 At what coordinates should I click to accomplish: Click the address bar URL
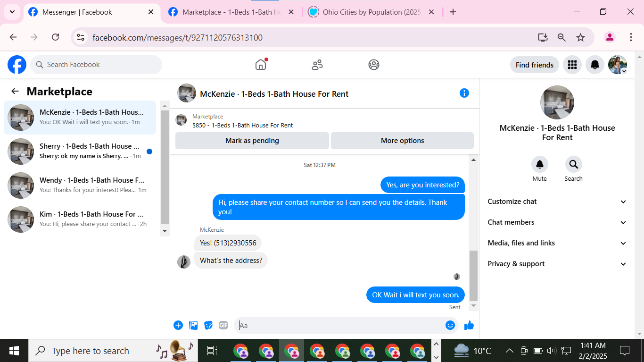[x=177, y=37]
